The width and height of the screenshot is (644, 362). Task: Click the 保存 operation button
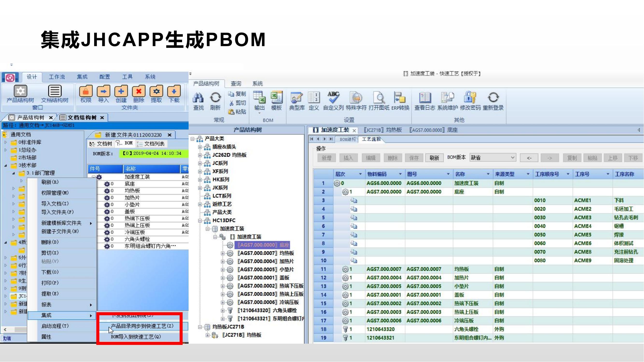[414, 158]
